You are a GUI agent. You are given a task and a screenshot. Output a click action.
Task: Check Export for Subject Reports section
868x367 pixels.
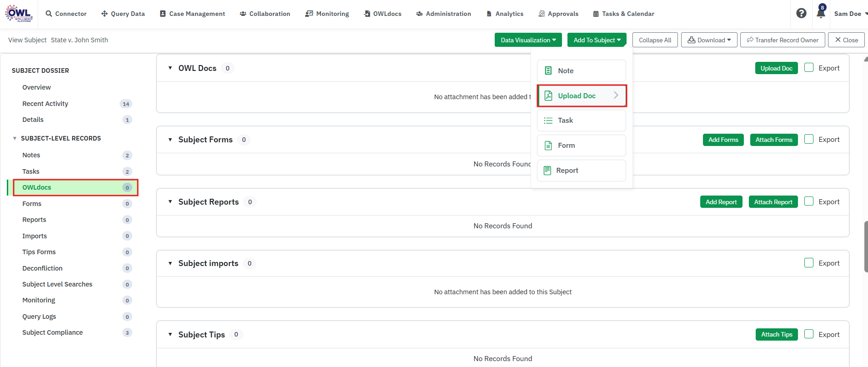click(809, 201)
